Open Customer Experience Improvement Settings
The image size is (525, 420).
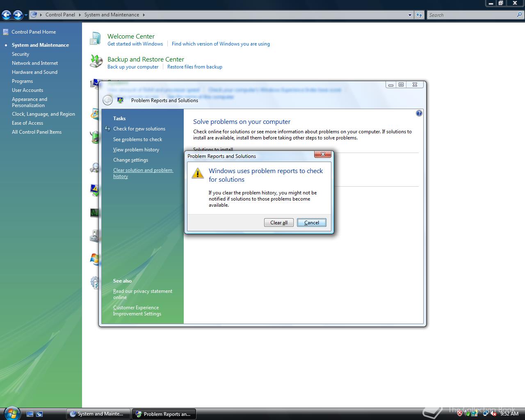coord(137,310)
